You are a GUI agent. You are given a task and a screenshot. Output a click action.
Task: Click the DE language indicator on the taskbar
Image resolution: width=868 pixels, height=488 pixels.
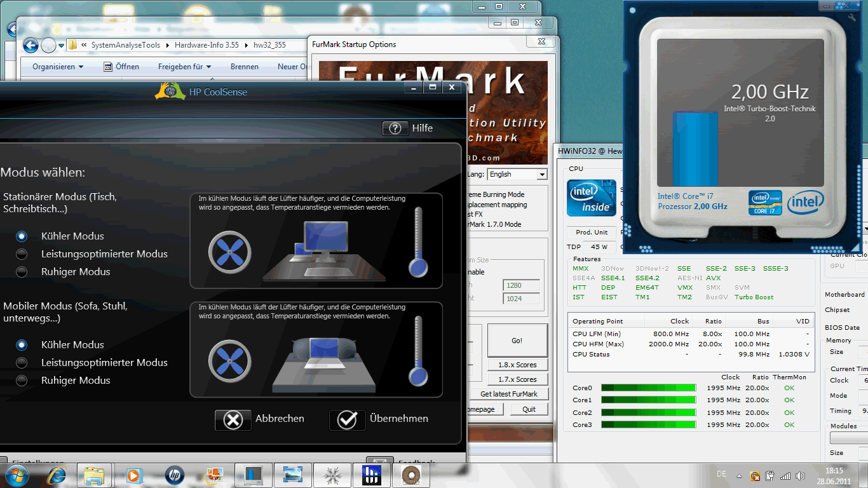(721, 475)
